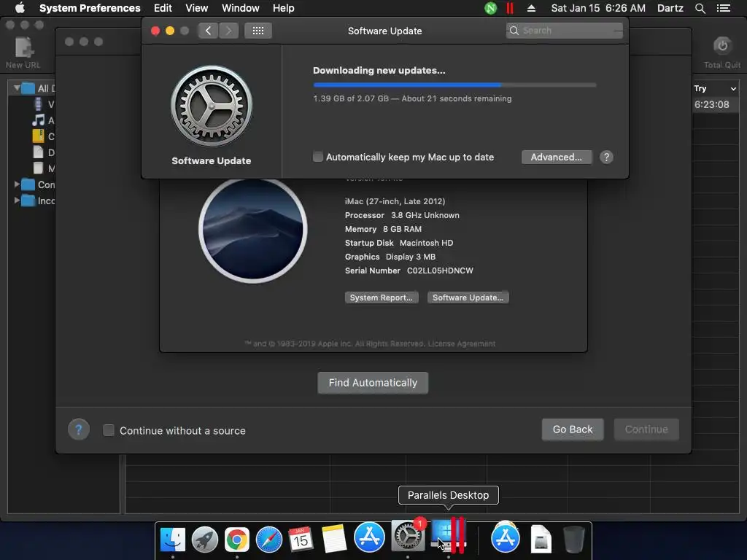Open the Advanced… options
Viewport: 747px width, 560px height.
tap(557, 157)
